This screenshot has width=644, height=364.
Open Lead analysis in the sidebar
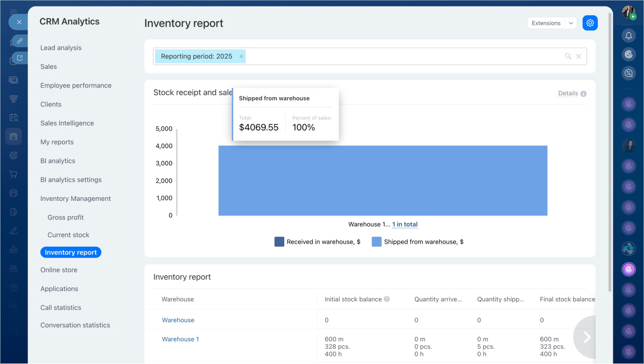[x=61, y=48]
